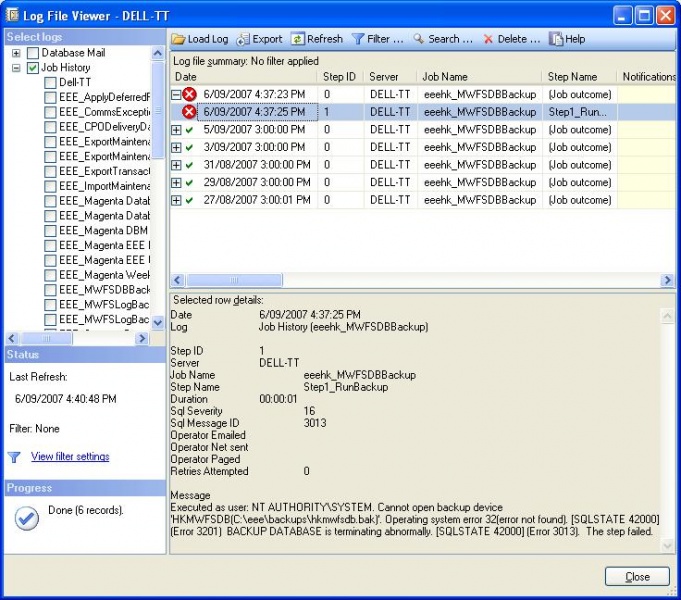
Task: Click the red Delete X toolbar icon
Action: coord(488,39)
